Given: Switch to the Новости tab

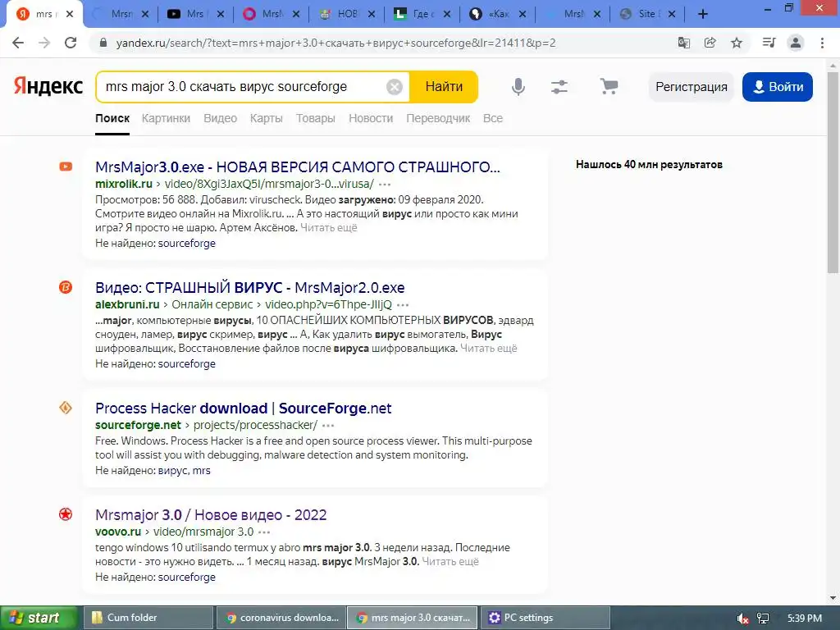Looking at the screenshot, I should 371,118.
